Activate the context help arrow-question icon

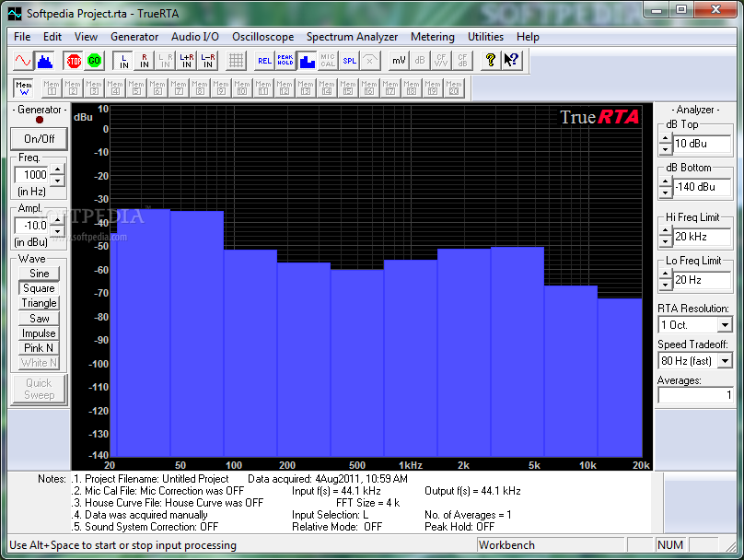(x=512, y=60)
